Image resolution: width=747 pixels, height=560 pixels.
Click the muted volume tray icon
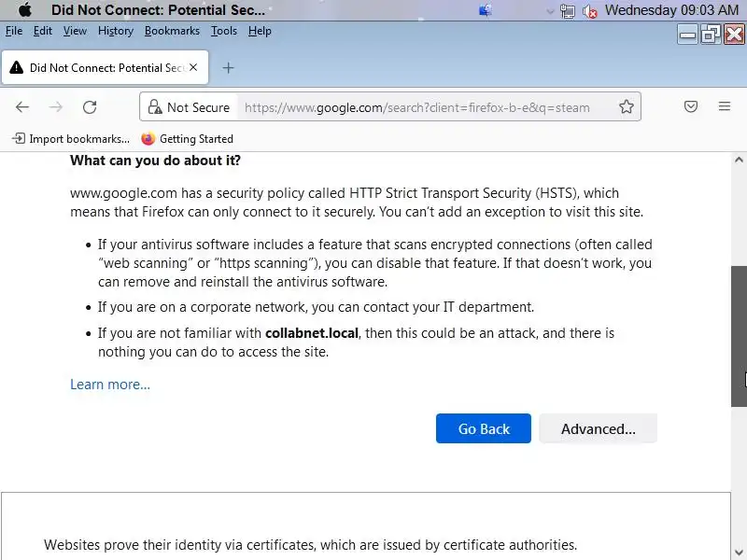(590, 11)
